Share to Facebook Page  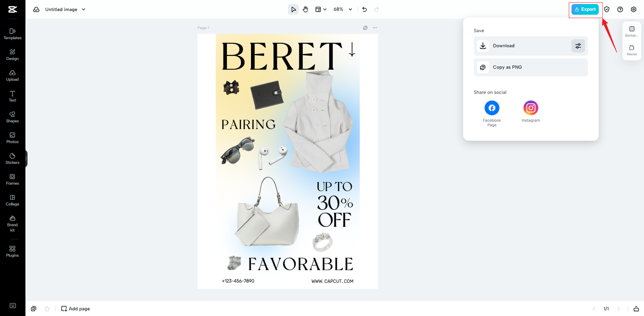pos(492,113)
